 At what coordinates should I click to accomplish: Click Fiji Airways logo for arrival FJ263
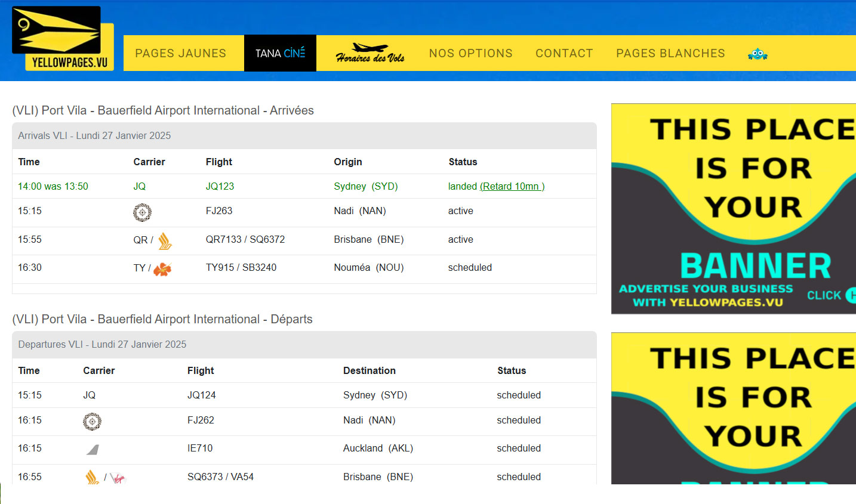point(142,212)
